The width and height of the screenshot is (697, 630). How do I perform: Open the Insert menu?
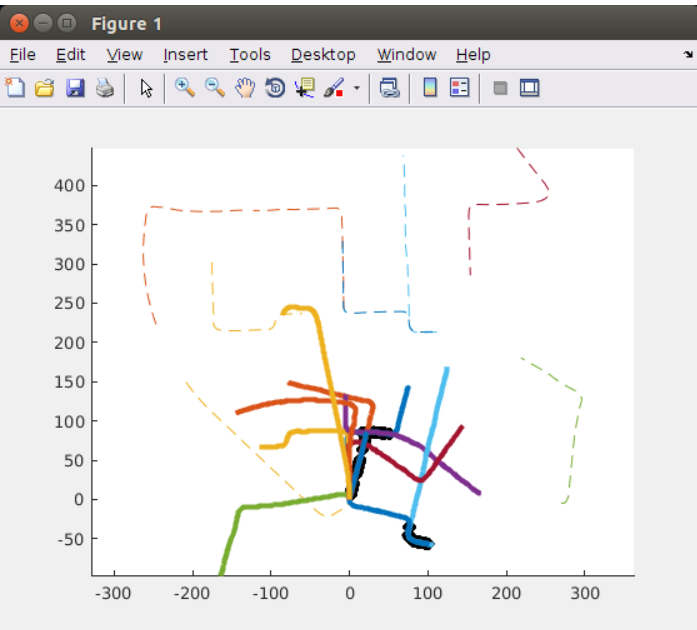click(185, 55)
